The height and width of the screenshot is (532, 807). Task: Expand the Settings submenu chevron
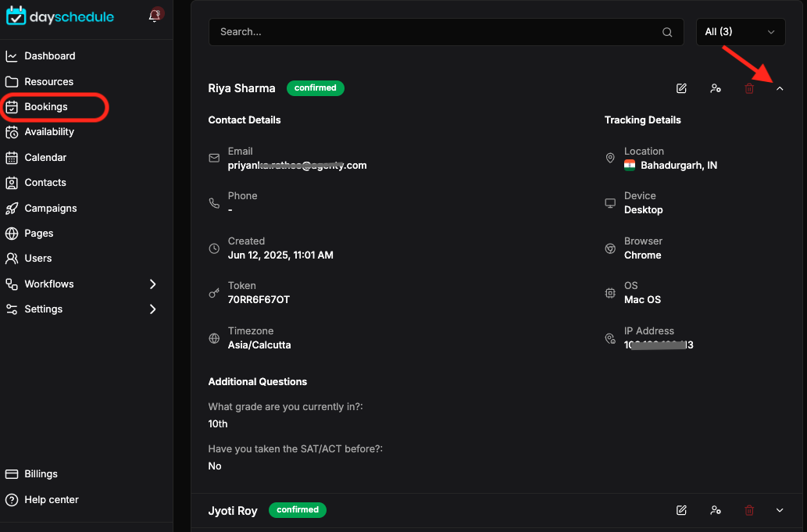(x=152, y=309)
